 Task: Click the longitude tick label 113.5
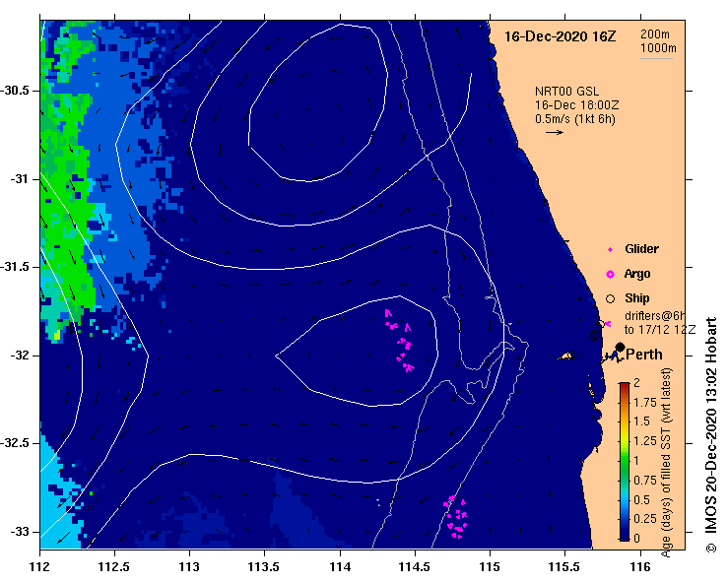tap(264, 567)
